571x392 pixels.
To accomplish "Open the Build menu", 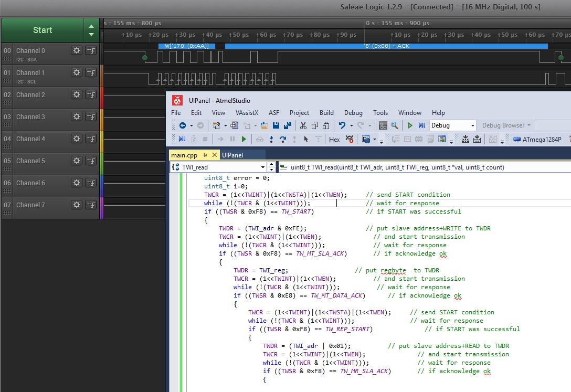I will pyautogui.click(x=326, y=113).
